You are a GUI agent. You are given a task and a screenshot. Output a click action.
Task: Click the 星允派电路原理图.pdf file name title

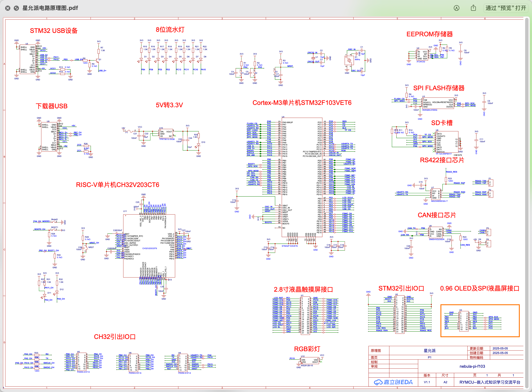click(x=50, y=8)
